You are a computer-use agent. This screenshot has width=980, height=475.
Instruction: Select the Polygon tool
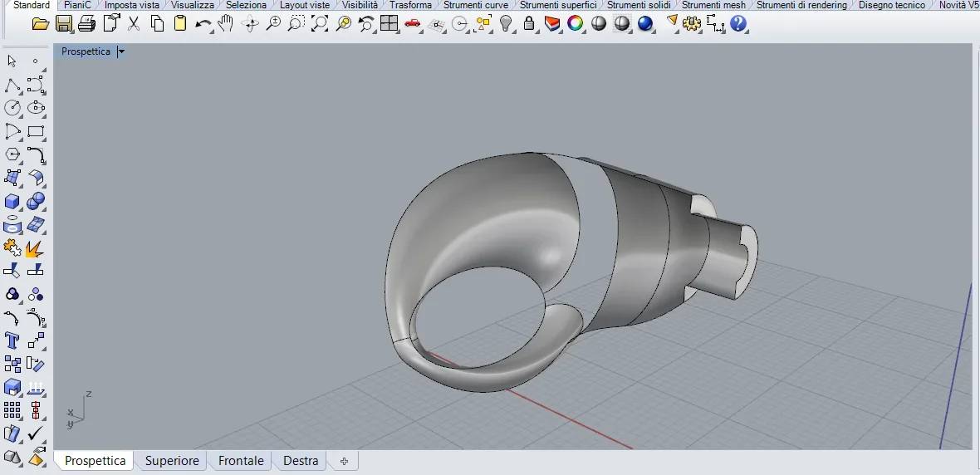coord(12,154)
